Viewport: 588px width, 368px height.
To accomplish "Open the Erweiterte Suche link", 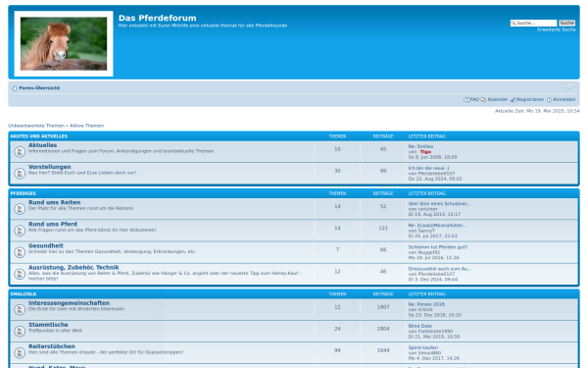I will click(556, 29).
